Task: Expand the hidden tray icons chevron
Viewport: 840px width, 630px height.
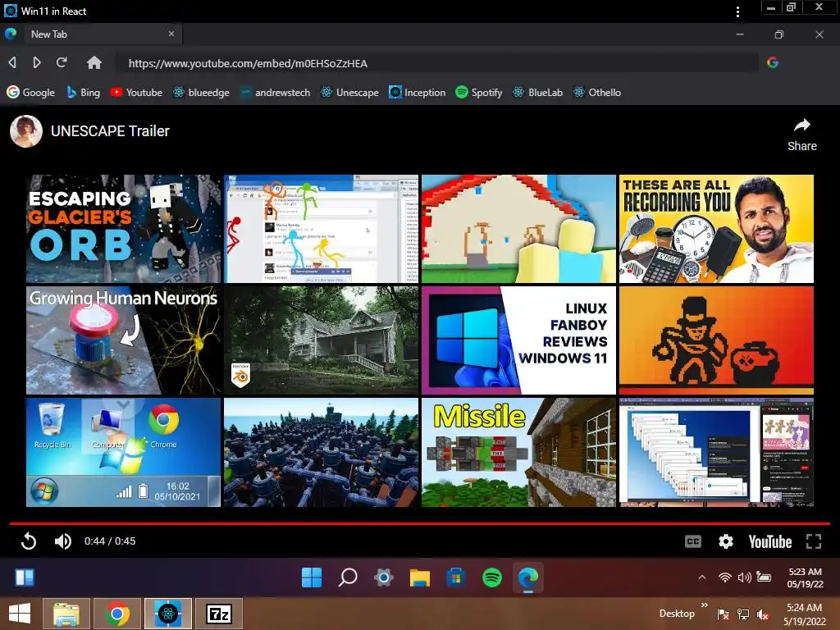Action: pos(702,577)
